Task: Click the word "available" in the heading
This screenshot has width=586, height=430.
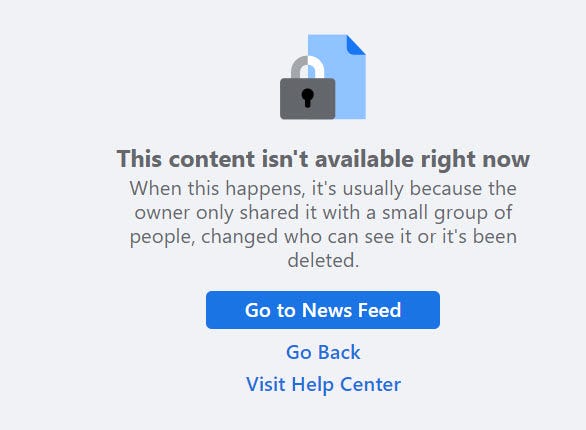Action: click(x=364, y=159)
